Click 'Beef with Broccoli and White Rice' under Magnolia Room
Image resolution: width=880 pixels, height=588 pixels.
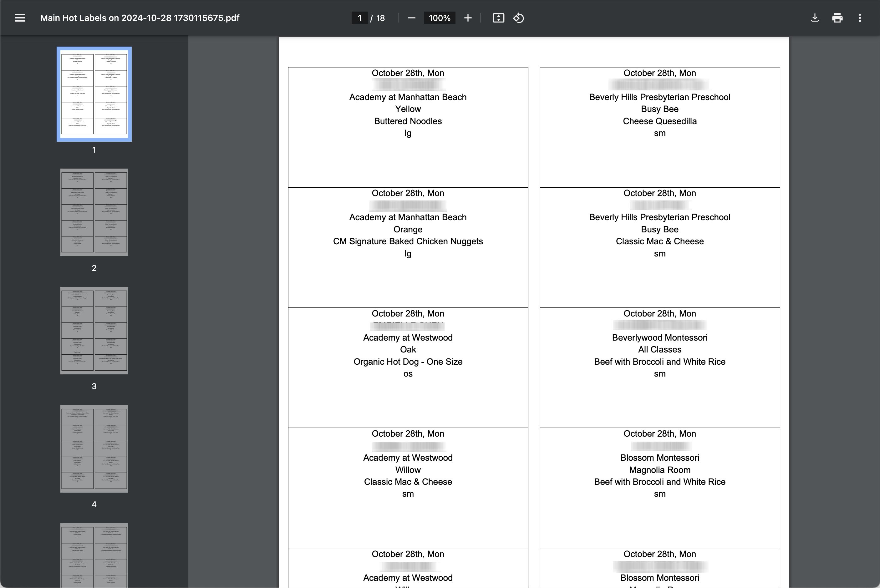tap(659, 482)
